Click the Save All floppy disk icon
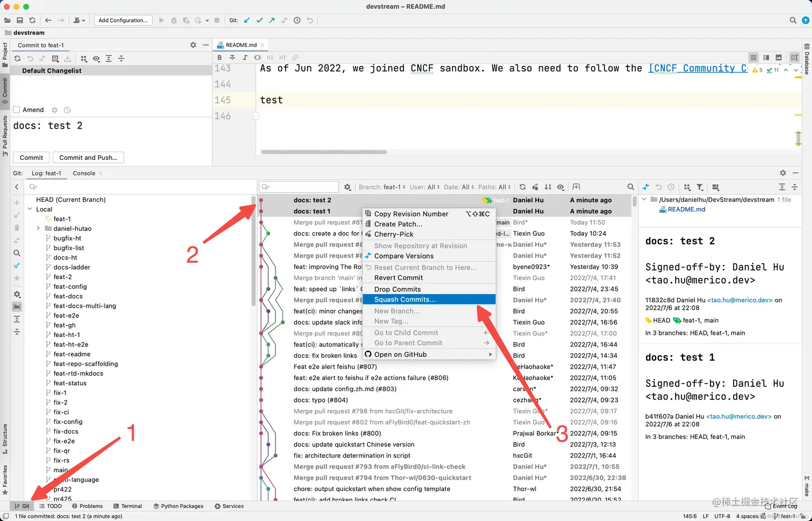 20,20
